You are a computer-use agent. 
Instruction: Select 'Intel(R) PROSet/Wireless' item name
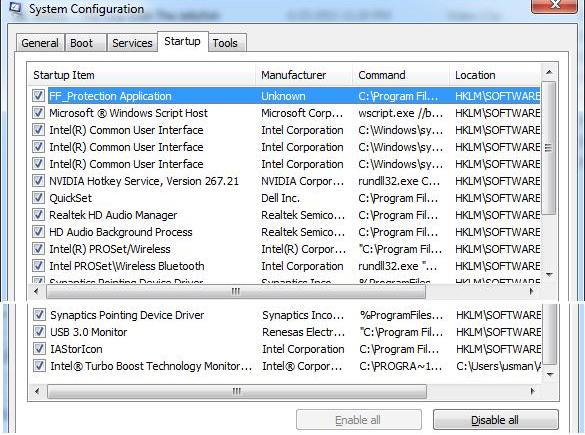click(x=110, y=249)
